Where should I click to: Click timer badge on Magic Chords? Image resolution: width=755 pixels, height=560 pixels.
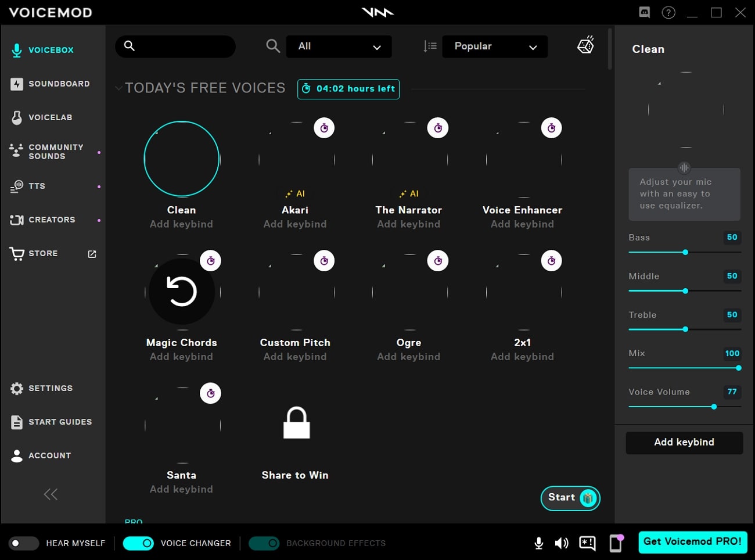coord(211,261)
